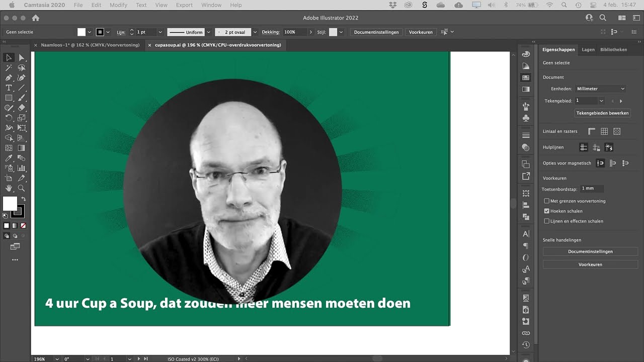Toggle lock guides icon
644x362 pixels.
coord(596,147)
